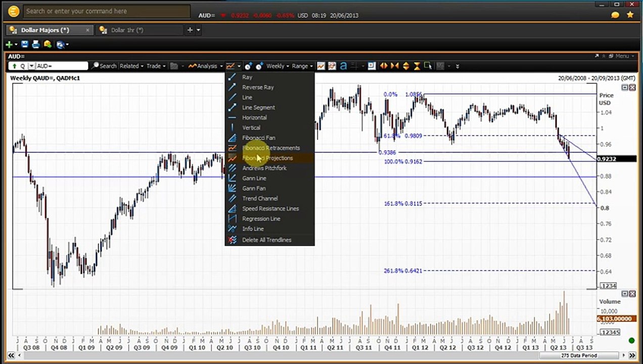The height and width of the screenshot is (364, 643).
Task: Choose Reverse Ray from the trendline menu
Action: click(269, 87)
